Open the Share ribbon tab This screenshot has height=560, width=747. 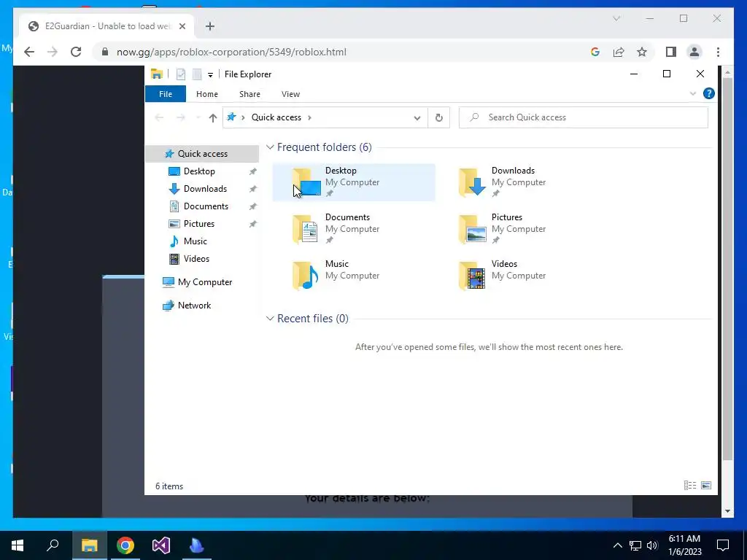[x=249, y=94]
